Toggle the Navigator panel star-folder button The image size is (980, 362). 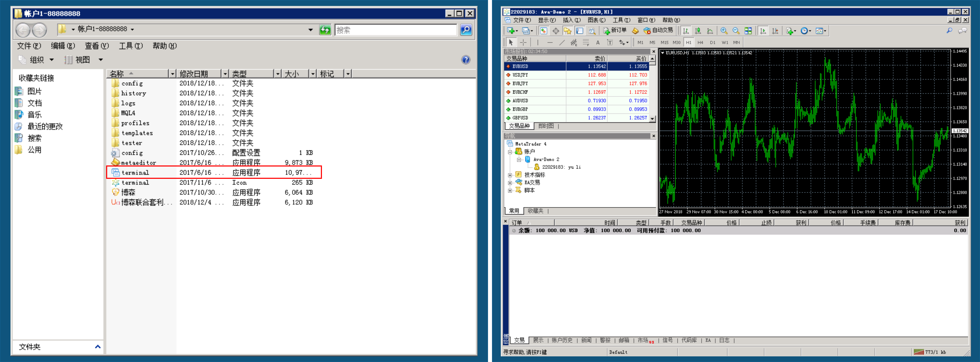tap(568, 31)
